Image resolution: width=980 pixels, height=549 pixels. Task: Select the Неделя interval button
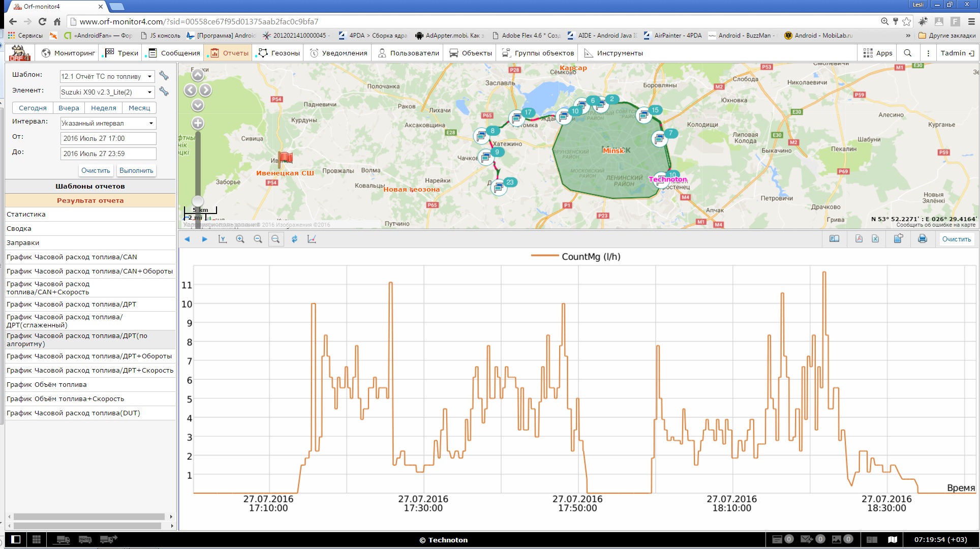(x=104, y=108)
